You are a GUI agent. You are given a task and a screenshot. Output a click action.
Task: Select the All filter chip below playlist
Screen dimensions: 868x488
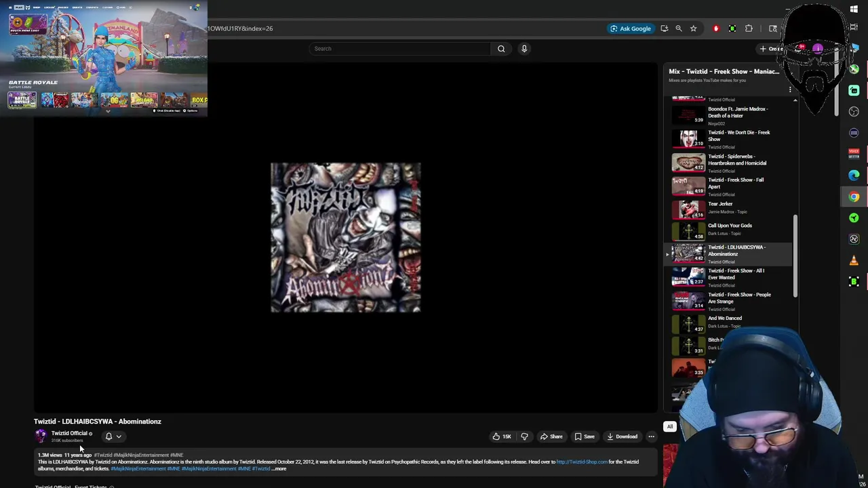point(670,426)
